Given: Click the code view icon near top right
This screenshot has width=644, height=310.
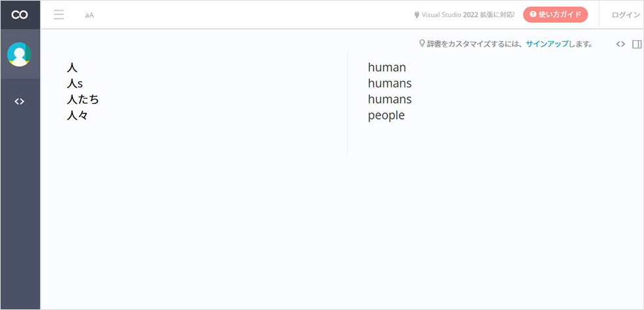Looking at the screenshot, I should point(620,44).
